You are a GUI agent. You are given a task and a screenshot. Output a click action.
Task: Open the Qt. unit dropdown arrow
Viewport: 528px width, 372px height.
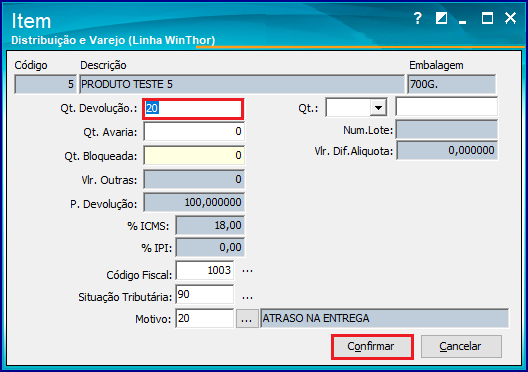tap(378, 108)
